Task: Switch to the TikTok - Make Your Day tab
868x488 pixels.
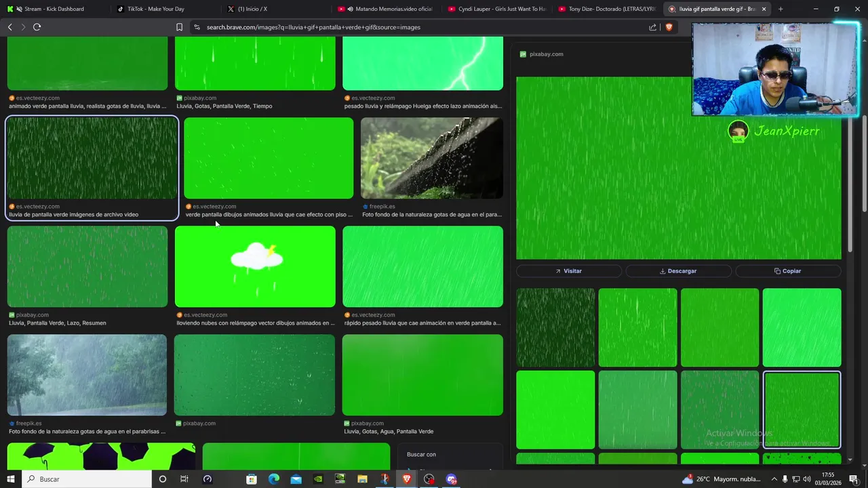Action: (155, 9)
